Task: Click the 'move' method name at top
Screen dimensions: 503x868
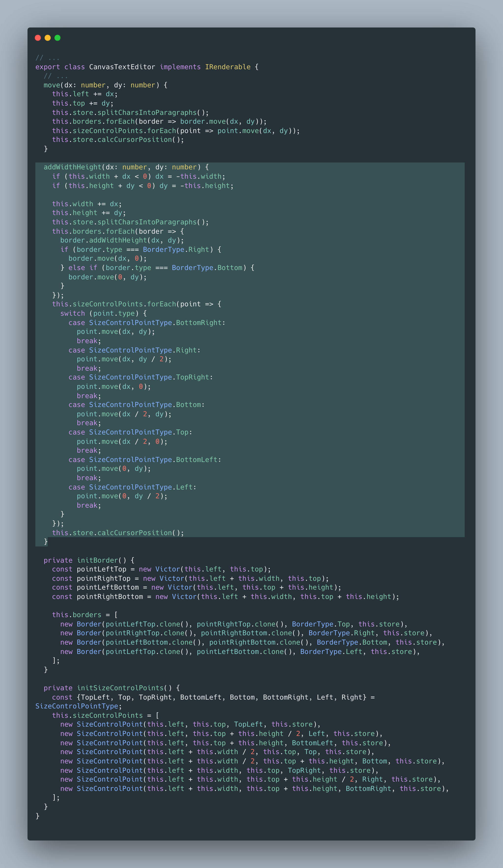Action: point(52,85)
